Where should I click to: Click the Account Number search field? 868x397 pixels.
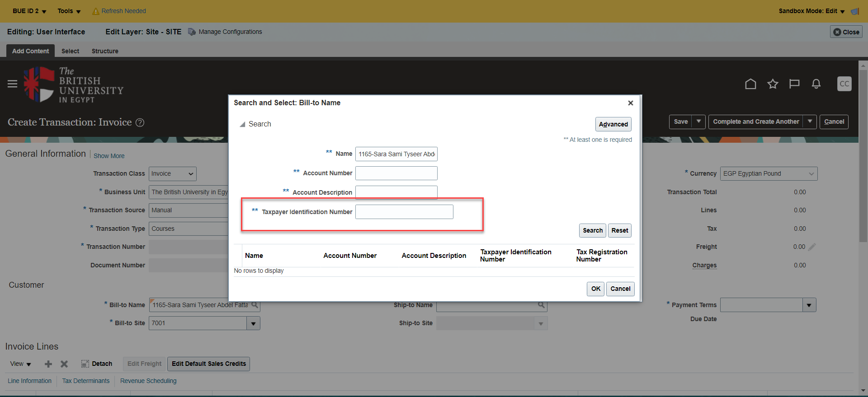coord(396,173)
